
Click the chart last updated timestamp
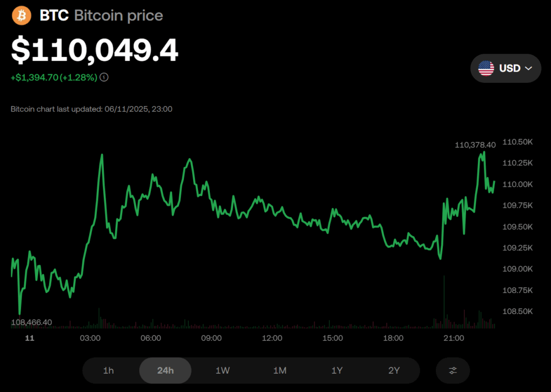91,109
